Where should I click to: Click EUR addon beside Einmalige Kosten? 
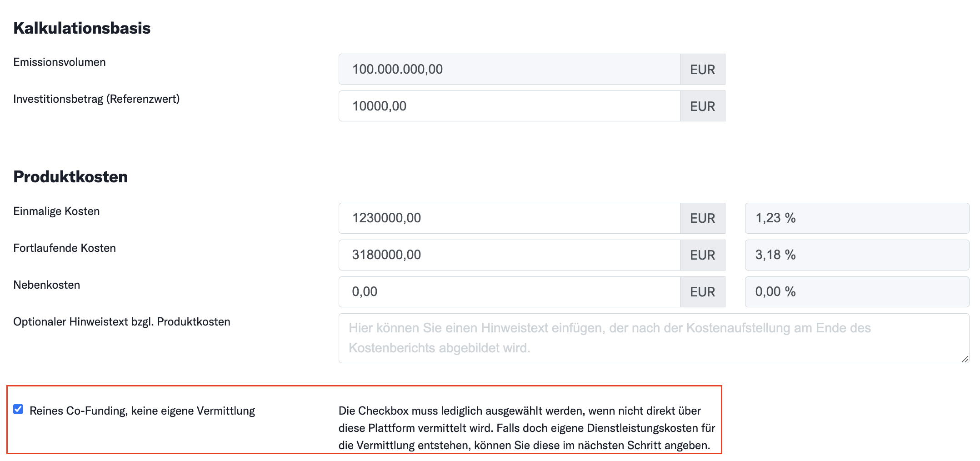tap(702, 218)
